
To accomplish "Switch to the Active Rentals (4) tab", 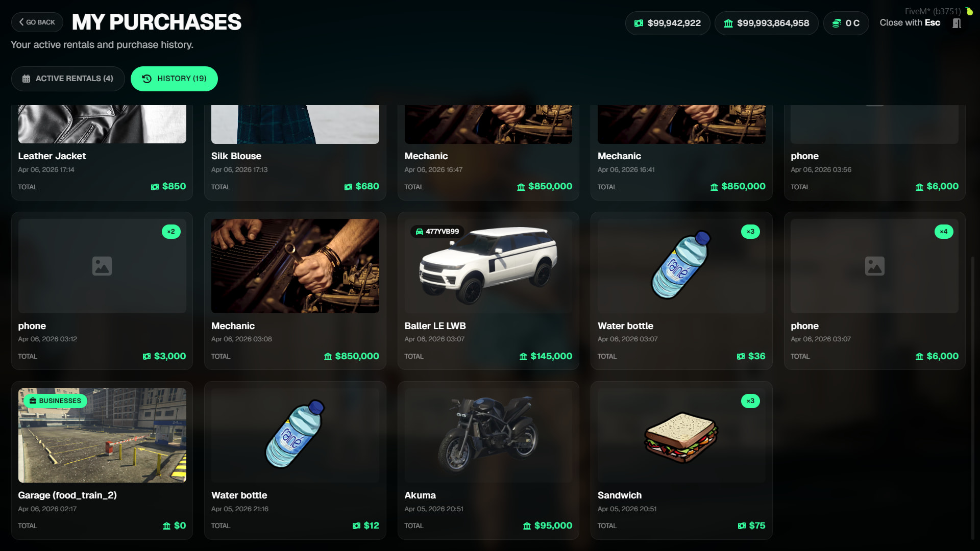I will coord(68,79).
